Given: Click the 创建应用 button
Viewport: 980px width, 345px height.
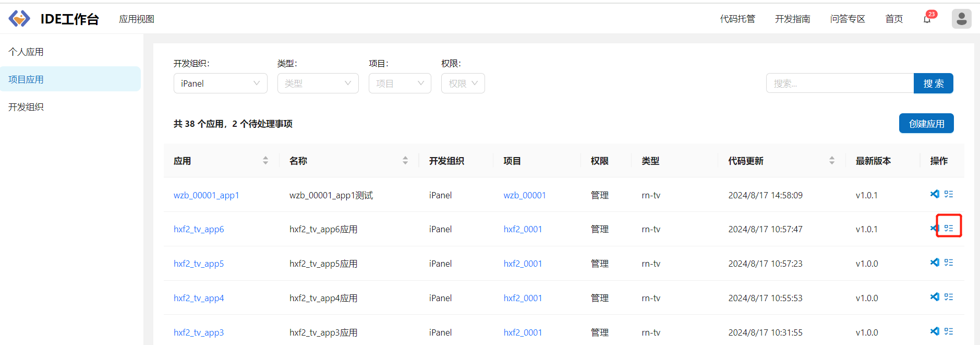Looking at the screenshot, I should [926, 124].
